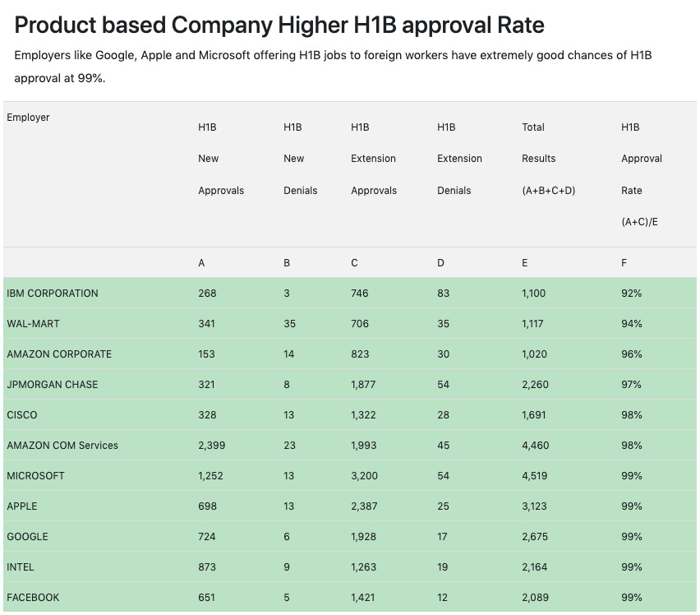Click the column letter "A" cell
The height and width of the screenshot is (615, 700).
point(201,263)
